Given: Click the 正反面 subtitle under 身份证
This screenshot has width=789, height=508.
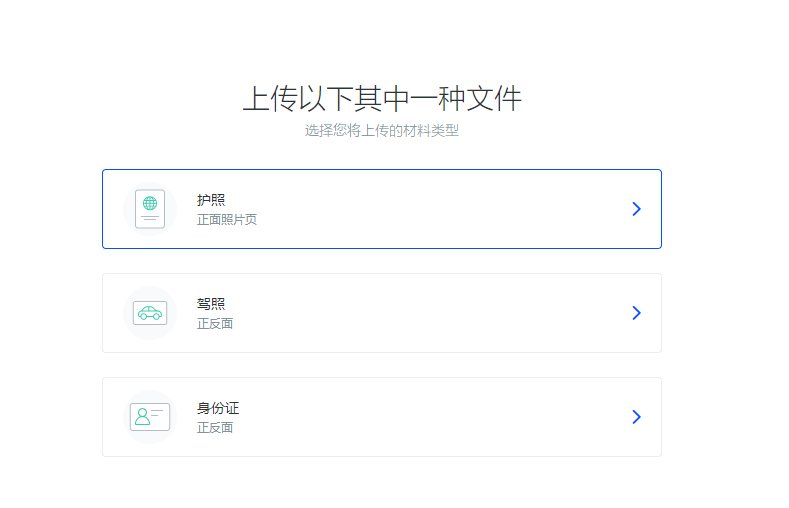Looking at the screenshot, I should pos(215,427).
